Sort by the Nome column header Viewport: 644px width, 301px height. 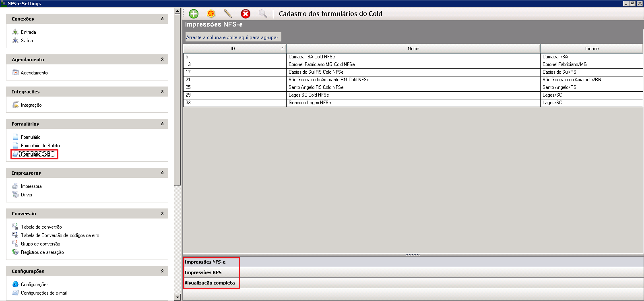click(413, 49)
